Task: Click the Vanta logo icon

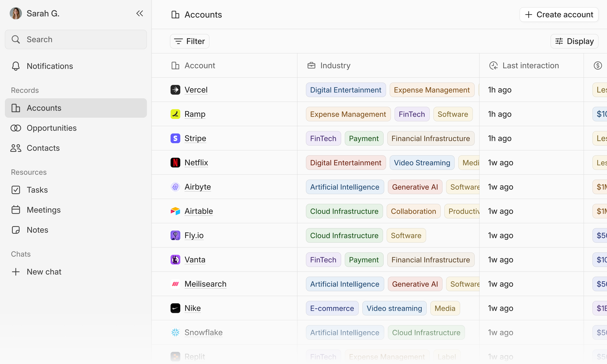Action: click(x=175, y=260)
